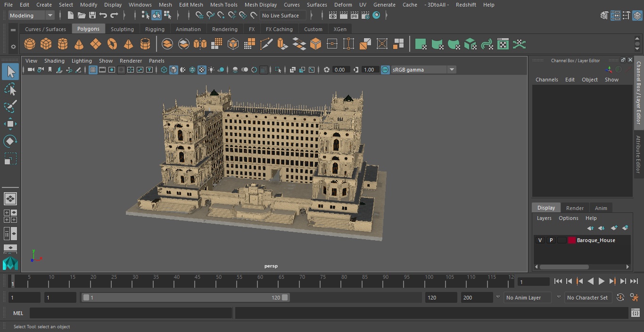The height and width of the screenshot is (332, 644).
Task: Open the Redshift menu
Action: [x=466, y=5]
